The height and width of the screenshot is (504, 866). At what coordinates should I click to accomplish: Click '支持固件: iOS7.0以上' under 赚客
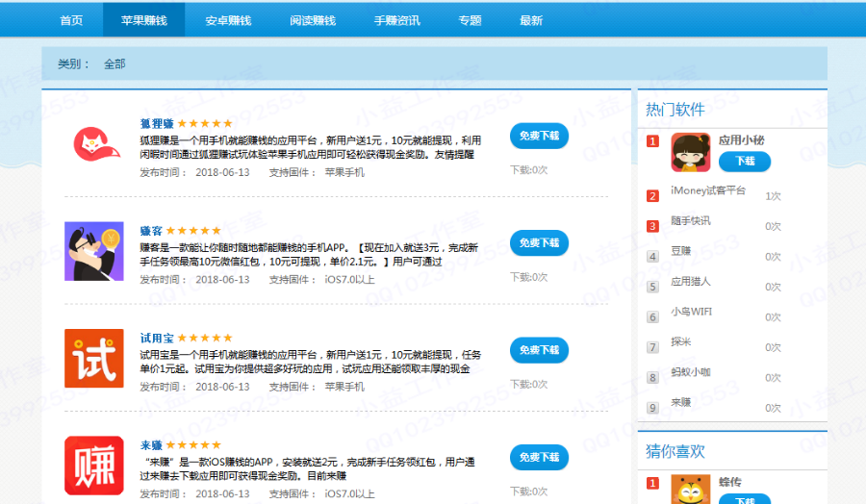click(x=322, y=280)
